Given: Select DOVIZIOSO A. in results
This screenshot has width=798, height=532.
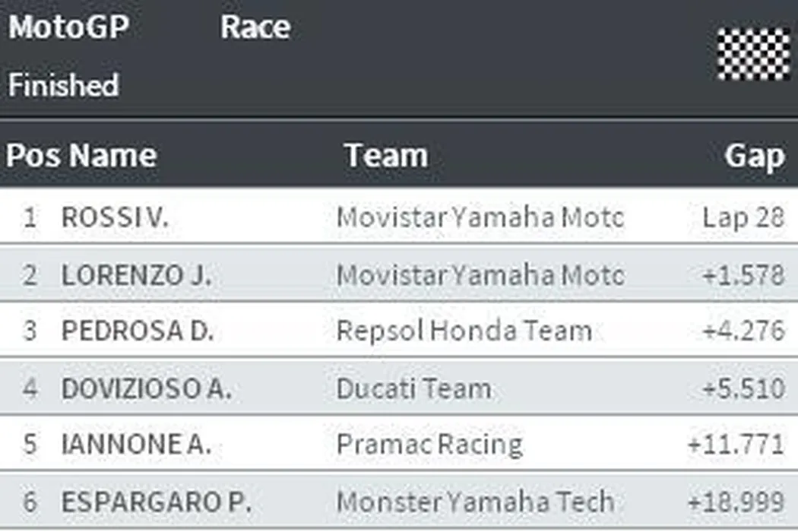Looking at the screenshot, I should click(x=146, y=388).
